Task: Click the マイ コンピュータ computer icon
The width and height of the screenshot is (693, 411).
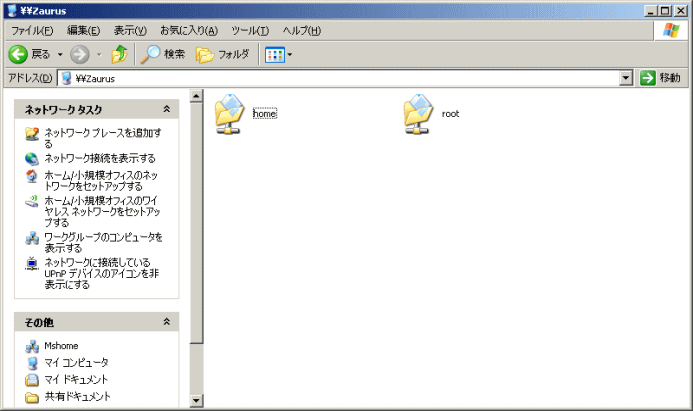Action: tap(32, 363)
